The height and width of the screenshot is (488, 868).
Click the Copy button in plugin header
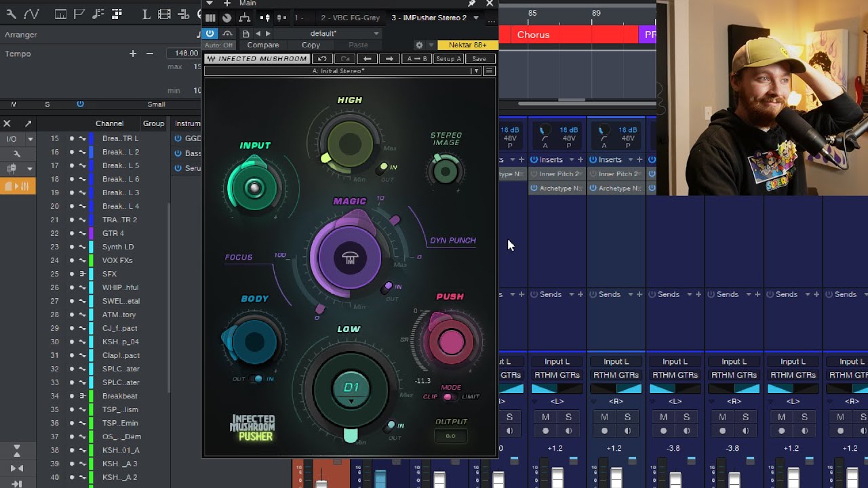pos(311,45)
